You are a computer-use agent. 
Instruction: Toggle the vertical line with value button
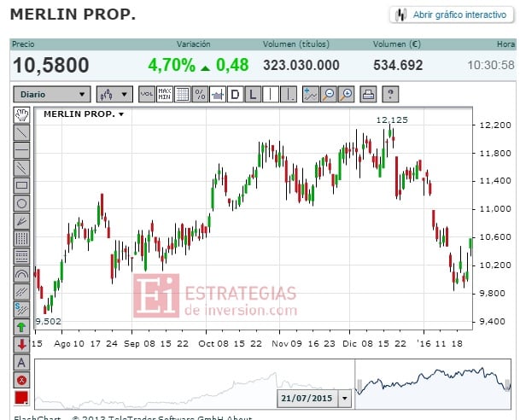click(x=289, y=95)
